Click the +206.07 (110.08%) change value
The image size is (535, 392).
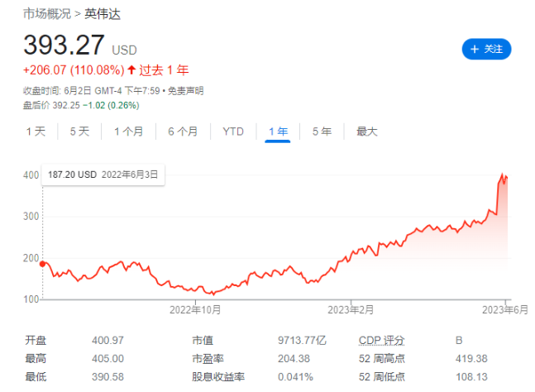click(74, 70)
